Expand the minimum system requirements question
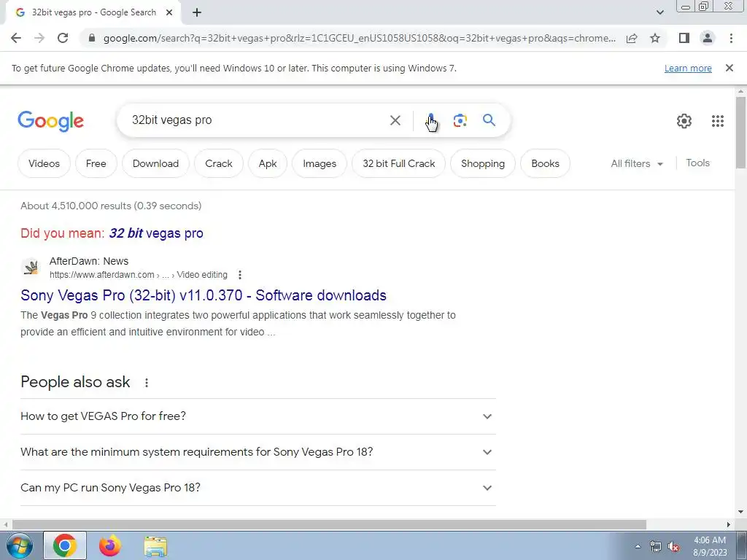Viewport: 747px width, 560px height. pyautogui.click(x=258, y=452)
